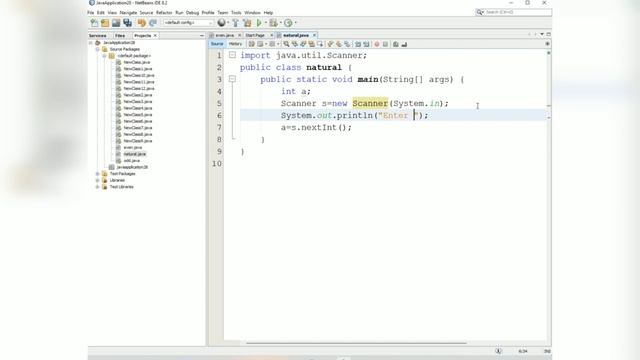This screenshot has height=360, width=640.
Task: Click the Find Next Occurrence icon
Action: (x=303, y=44)
